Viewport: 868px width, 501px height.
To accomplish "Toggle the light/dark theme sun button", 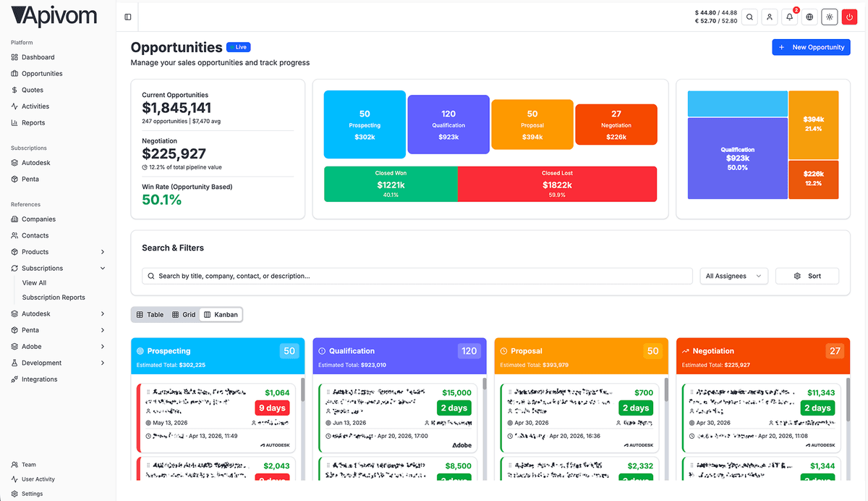I will pyautogui.click(x=830, y=17).
